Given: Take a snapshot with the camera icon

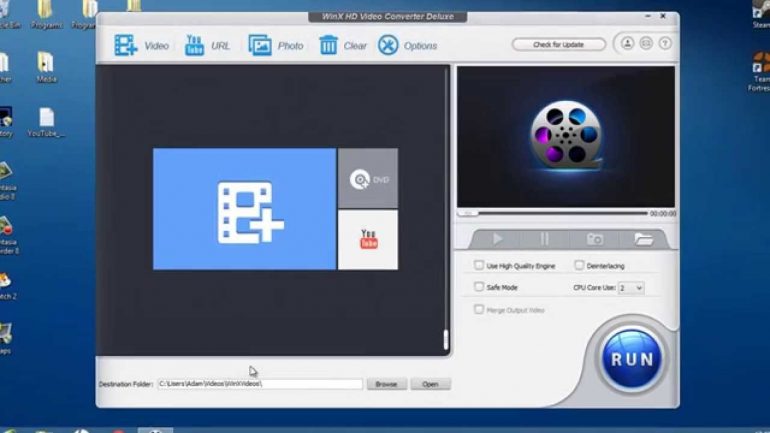Looking at the screenshot, I should (x=595, y=239).
